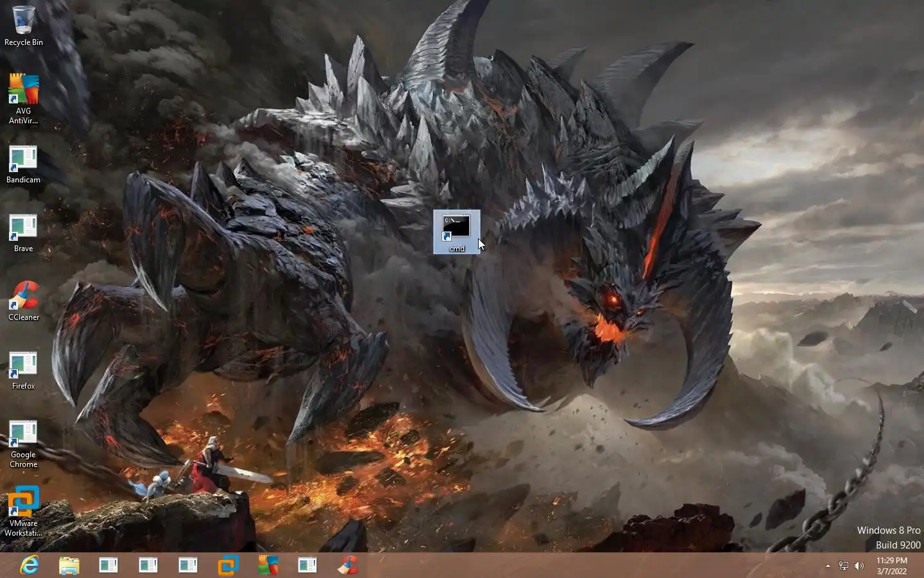Click taskbar icon immediately right of File Explorer

pos(108,565)
